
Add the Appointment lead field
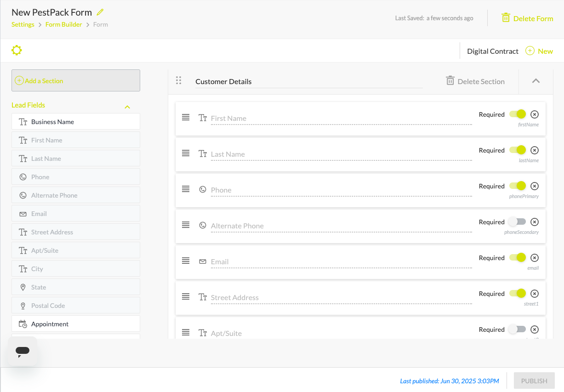coord(76,324)
